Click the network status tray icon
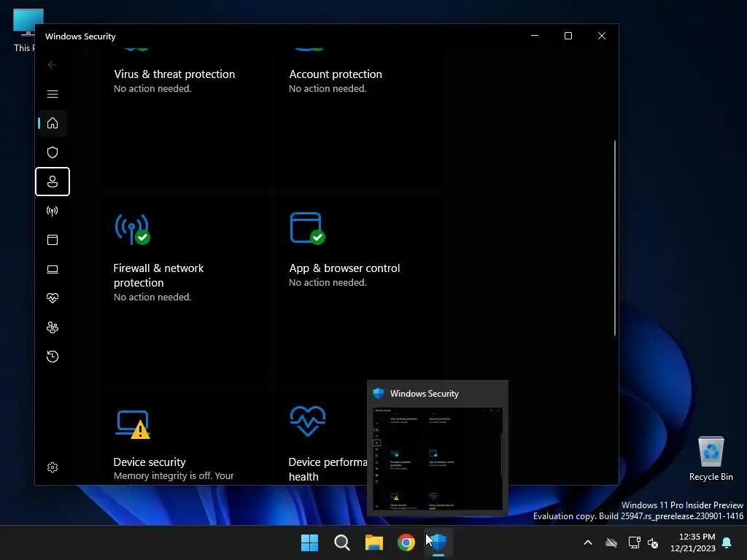This screenshot has height=560, width=747. (634, 542)
